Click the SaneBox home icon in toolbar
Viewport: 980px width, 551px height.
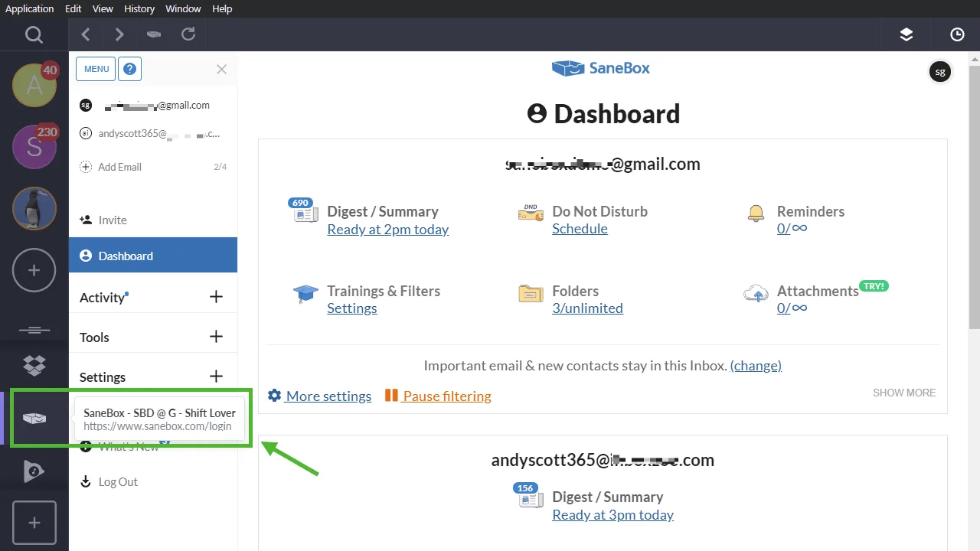coord(154,34)
